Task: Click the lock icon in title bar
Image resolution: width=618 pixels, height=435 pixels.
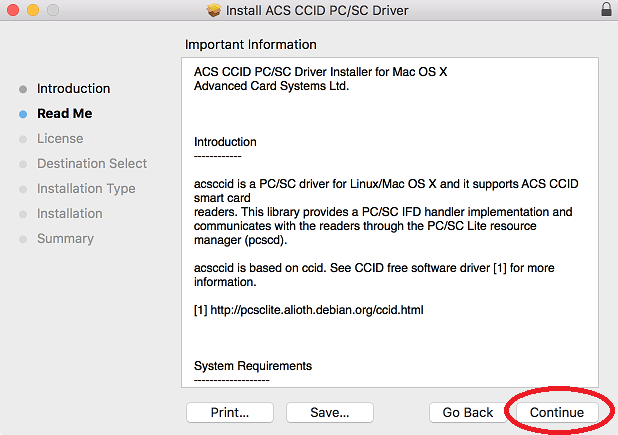Action: (607, 9)
